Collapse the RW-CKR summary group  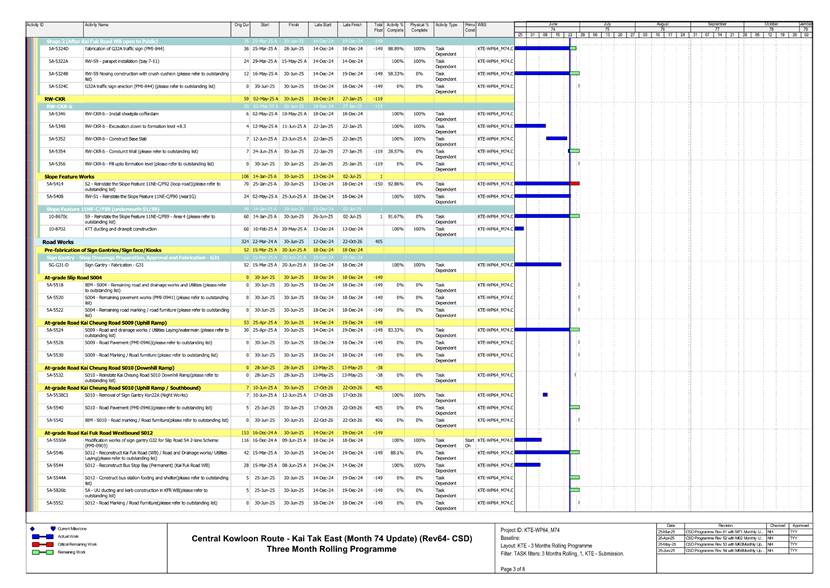(55, 100)
